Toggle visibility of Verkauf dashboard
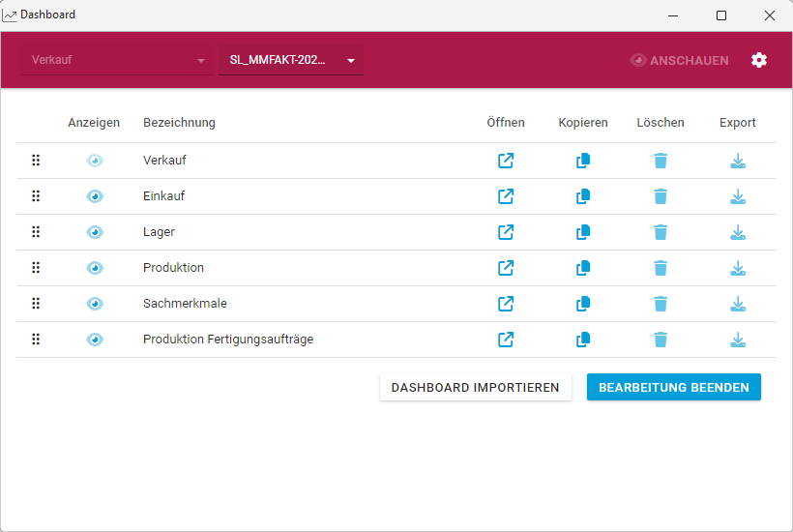Screen dimensions: 793x532 (x=95, y=161)
